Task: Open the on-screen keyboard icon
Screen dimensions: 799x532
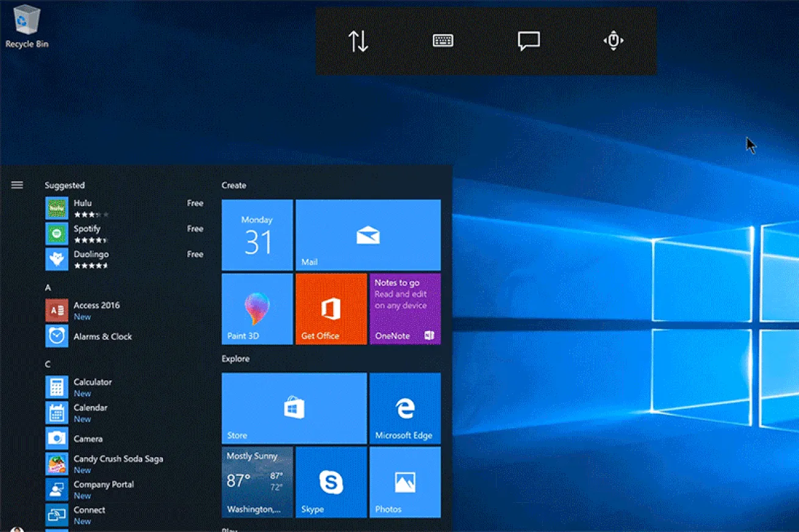Action: coord(443,41)
